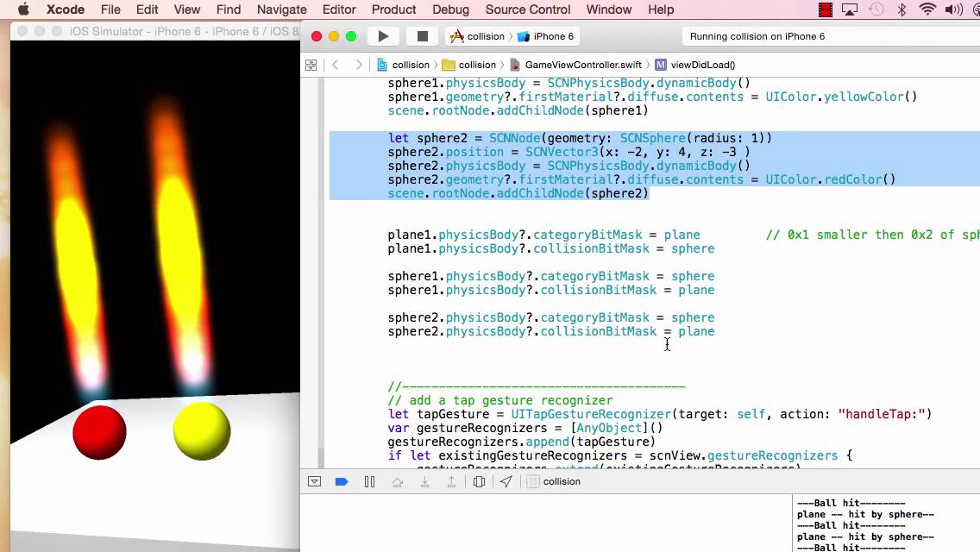This screenshot has height=552, width=980.
Task: Go back in editor history
Action: 335,65
